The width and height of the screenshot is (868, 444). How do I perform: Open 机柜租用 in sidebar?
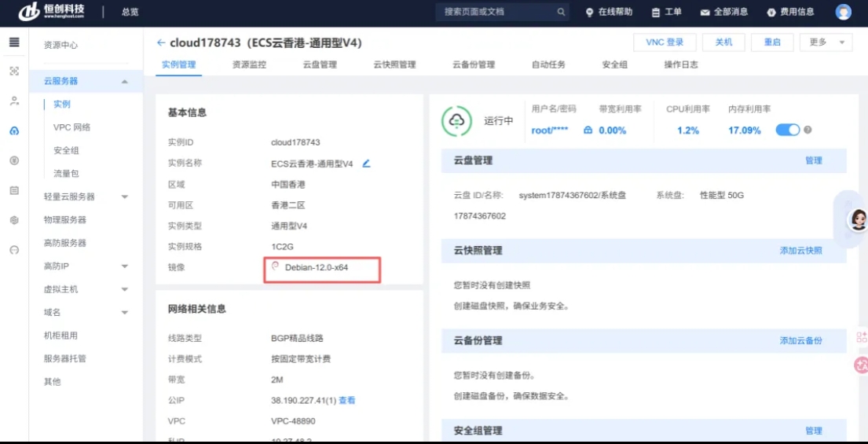pyautogui.click(x=61, y=336)
